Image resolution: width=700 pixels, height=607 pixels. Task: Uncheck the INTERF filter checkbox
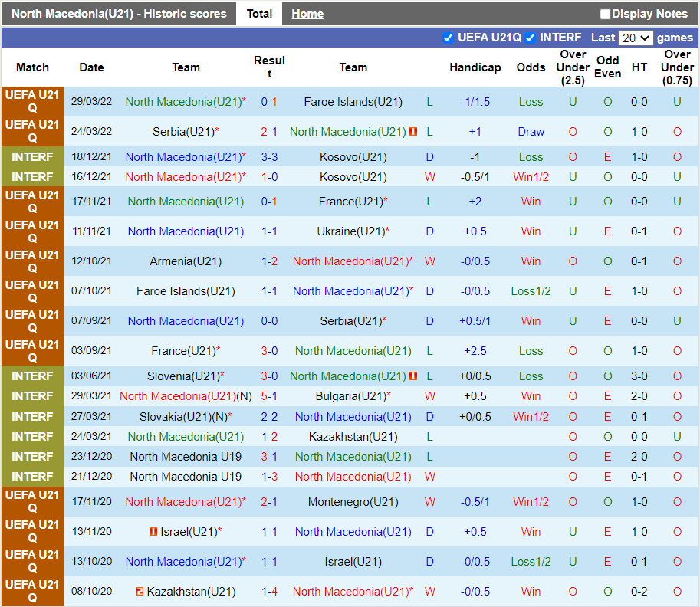point(530,38)
